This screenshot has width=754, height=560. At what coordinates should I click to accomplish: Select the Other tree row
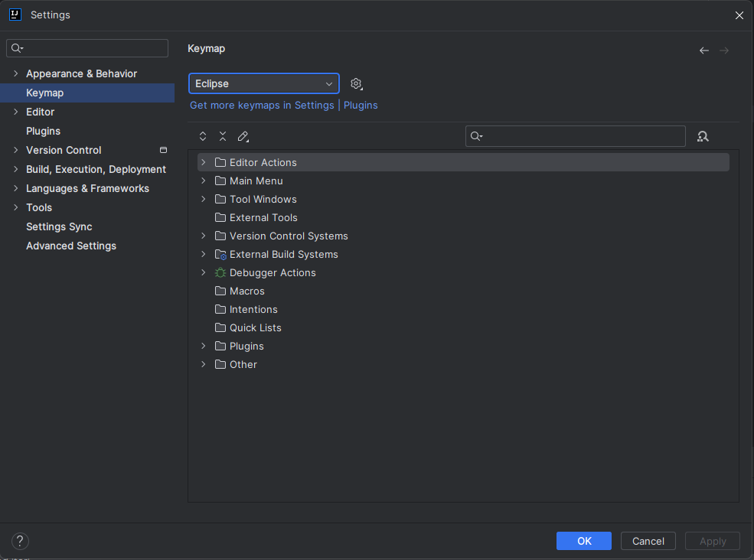point(464,364)
